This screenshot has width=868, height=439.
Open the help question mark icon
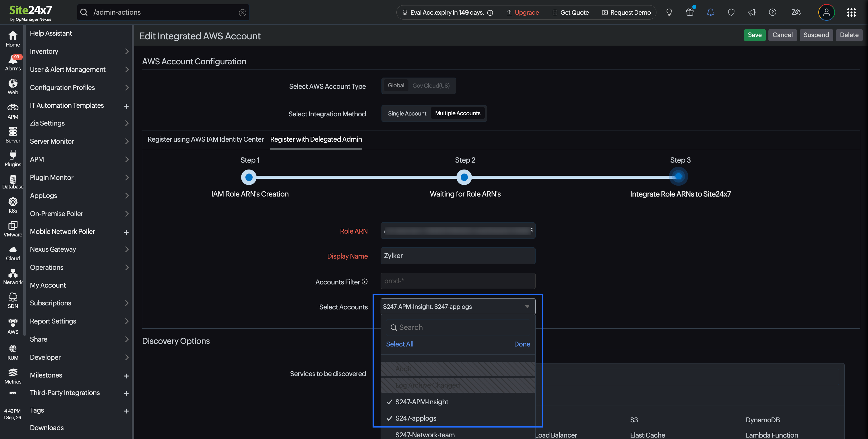coord(772,12)
